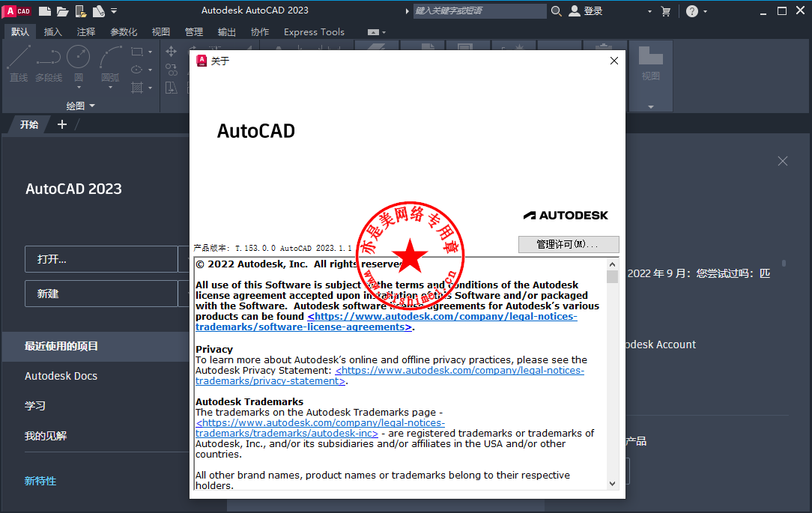Switch to the 管理 ribbon tab

pyautogui.click(x=194, y=32)
